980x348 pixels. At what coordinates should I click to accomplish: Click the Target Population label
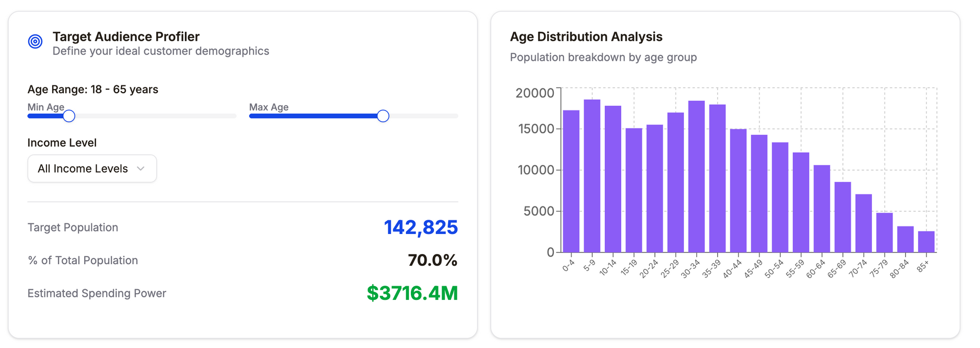[72, 227]
